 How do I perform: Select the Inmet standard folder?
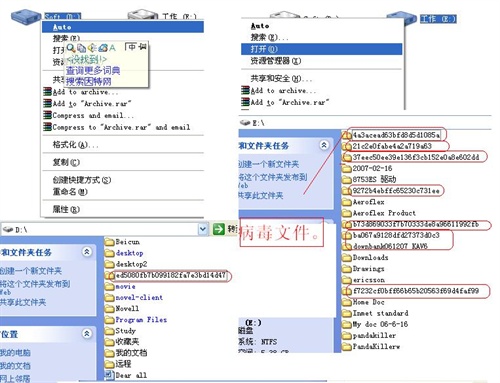pyautogui.click(x=380, y=313)
